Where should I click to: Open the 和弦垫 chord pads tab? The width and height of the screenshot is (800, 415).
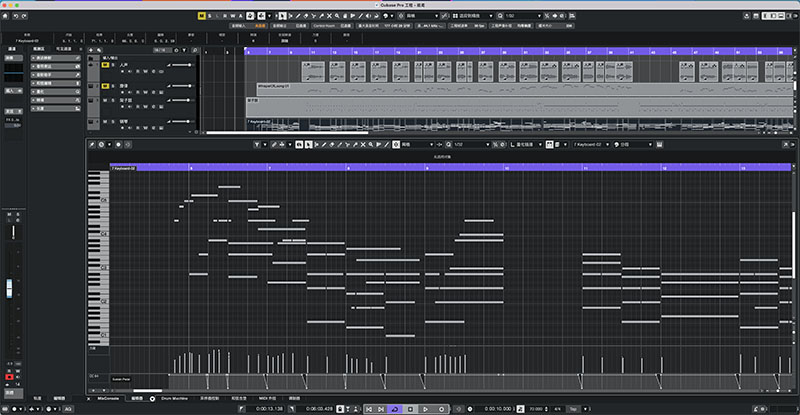(239, 398)
